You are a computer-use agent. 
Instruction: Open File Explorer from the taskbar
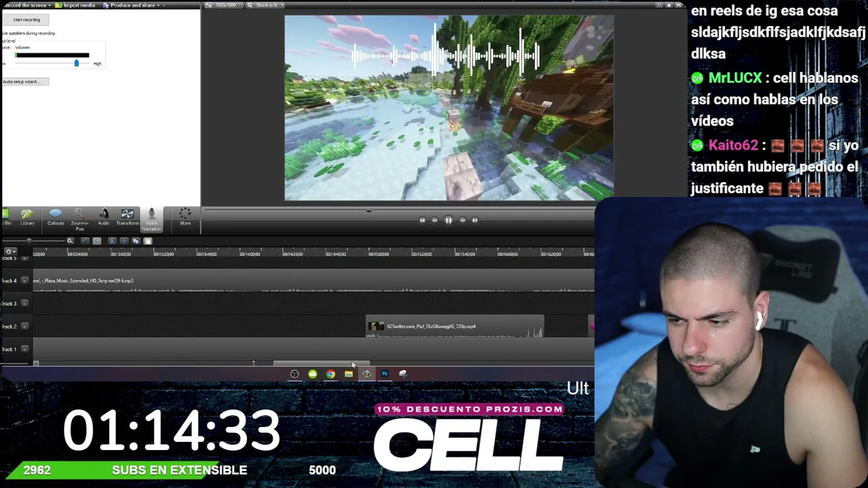349,373
